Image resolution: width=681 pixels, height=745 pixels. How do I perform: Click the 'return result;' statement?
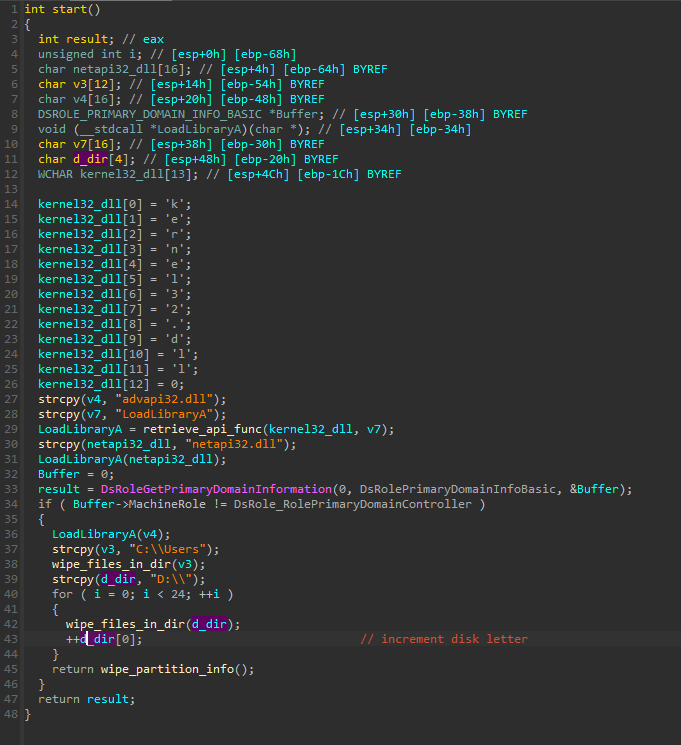pyautogui.click(x=86, y=699)
